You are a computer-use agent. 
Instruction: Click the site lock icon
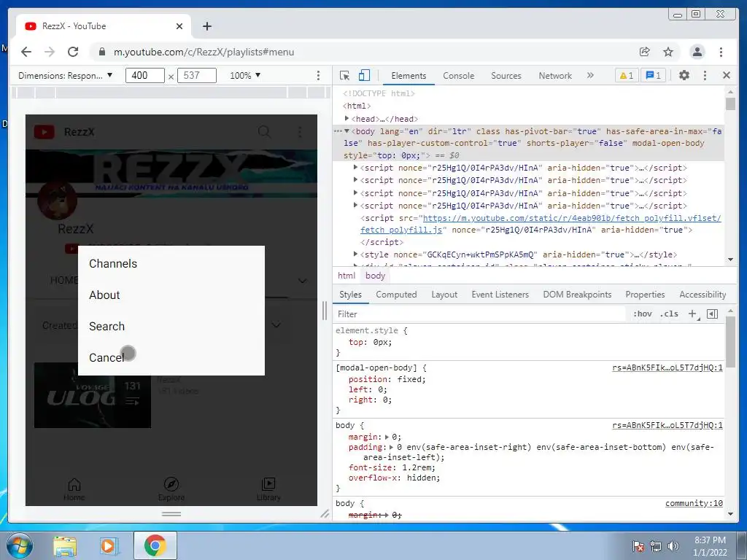[x=101, y=52]
